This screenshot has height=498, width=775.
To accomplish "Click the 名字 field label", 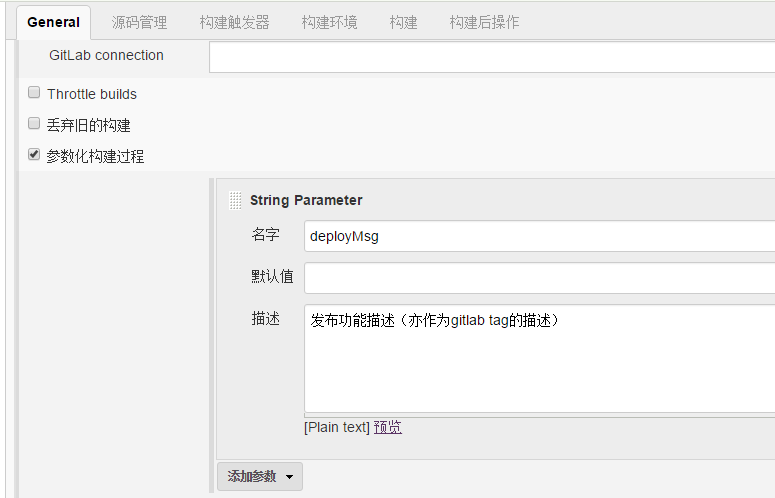I will [x=266, y=234].
